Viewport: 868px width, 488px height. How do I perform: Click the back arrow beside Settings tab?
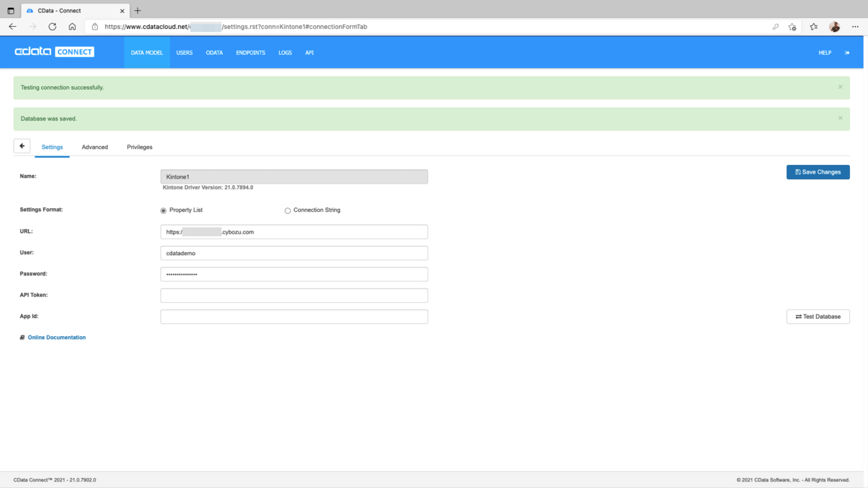[22, 146]
